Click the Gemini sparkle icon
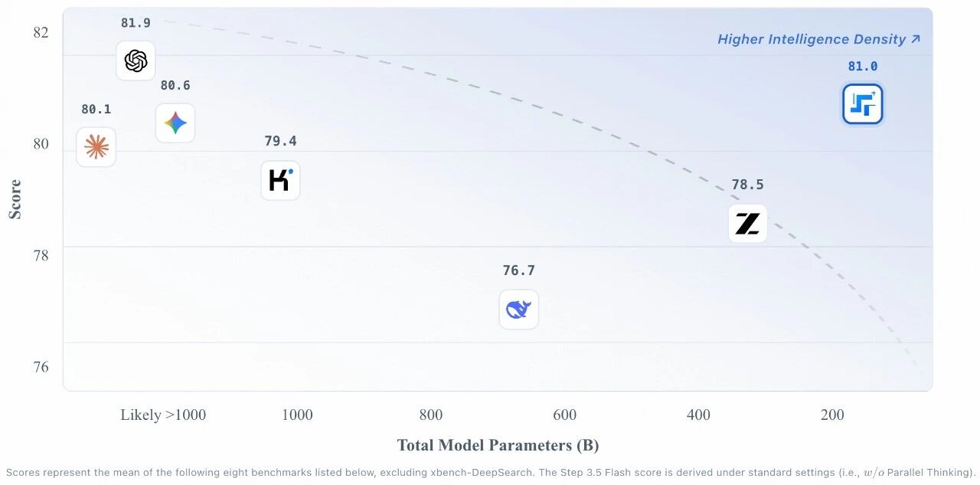The width and height of the screenshot is (980, 485). coord(175,123)
